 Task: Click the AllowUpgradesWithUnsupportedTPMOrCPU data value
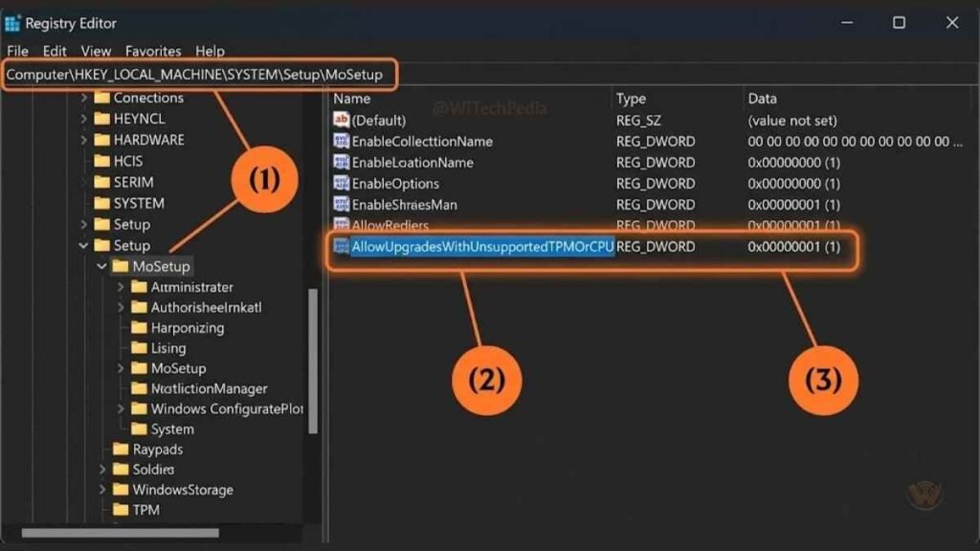coord(793,247)
